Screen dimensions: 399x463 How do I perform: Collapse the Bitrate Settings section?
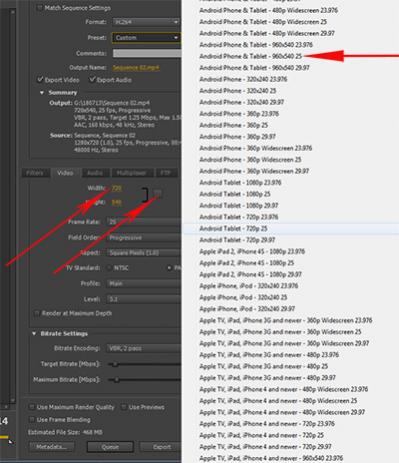click(34, 334)
